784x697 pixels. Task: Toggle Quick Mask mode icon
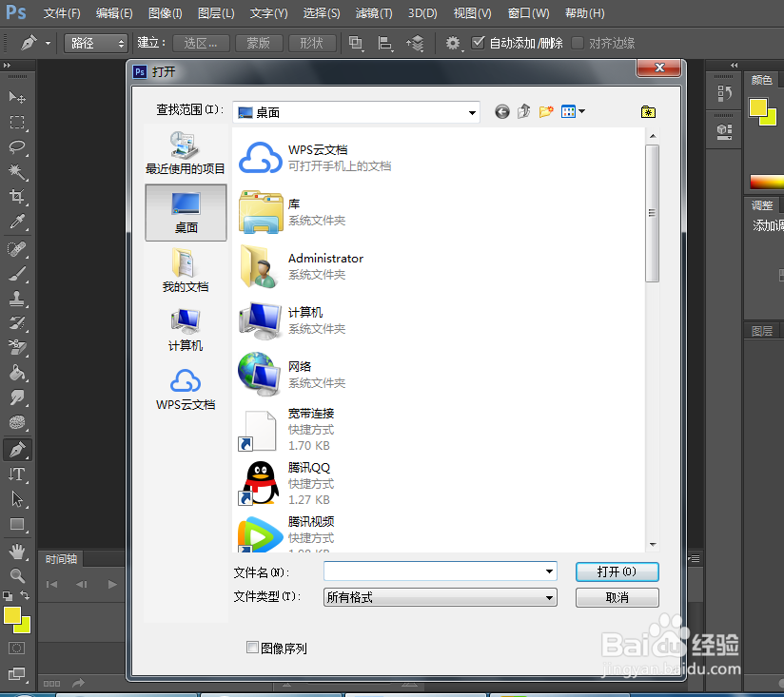pyautogui.click(x=16, y=649)
